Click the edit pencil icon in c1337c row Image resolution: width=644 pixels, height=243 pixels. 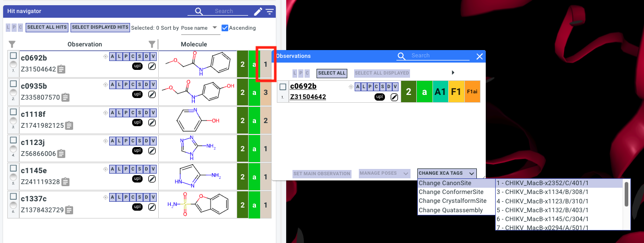tap(152, 207)
